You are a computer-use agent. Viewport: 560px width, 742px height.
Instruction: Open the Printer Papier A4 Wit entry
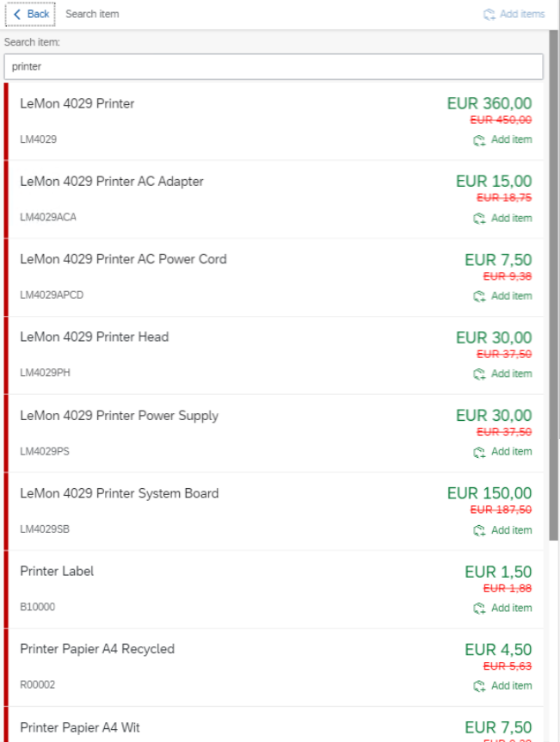pos(215,727)
